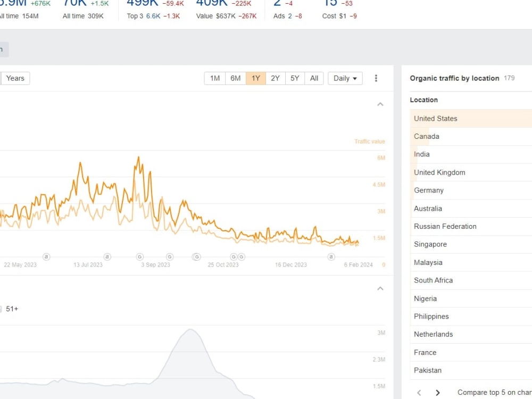This screenshot has width=532, height=399.
Task: Collapse the traffic chart section with chevron
Action: click(380, 104)
